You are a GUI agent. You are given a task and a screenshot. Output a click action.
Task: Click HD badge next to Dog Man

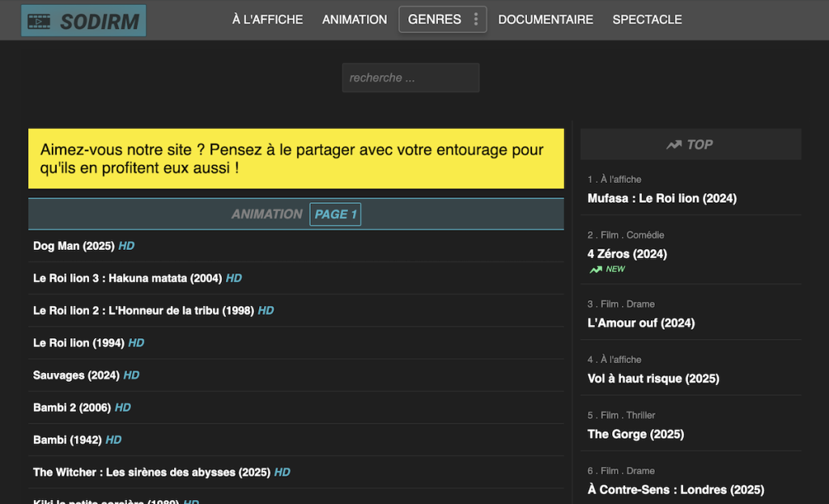126,246
